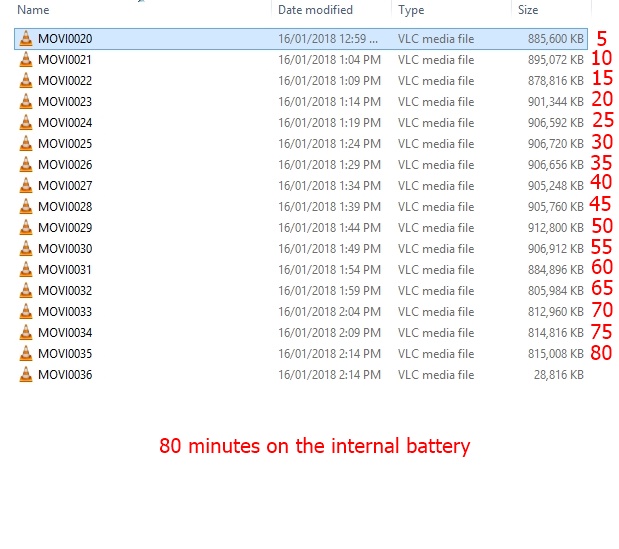Click the size value 878,816 KB

click(555, 81)
